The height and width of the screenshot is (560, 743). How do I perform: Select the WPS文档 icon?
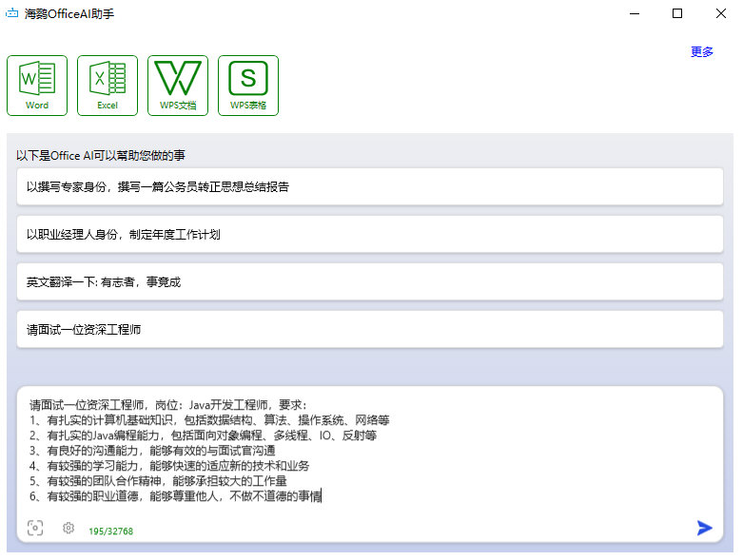coord(178,86)
